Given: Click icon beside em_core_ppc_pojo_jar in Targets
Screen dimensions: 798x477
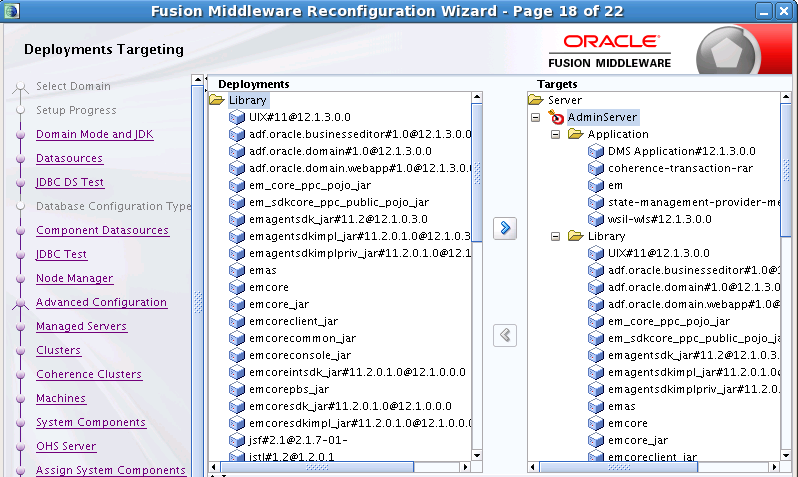Looking at the screenshot, I should [x=595, y=321].
